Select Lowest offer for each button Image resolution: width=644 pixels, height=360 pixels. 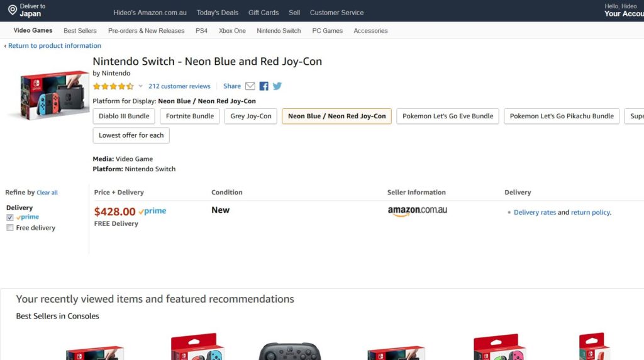coord(131,135)
